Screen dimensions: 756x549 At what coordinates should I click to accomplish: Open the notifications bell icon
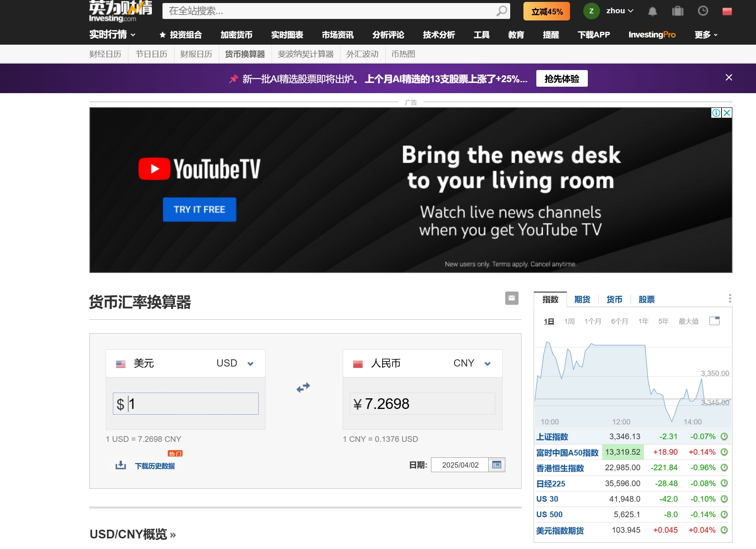pyautogui.click(x=652, y=11)
